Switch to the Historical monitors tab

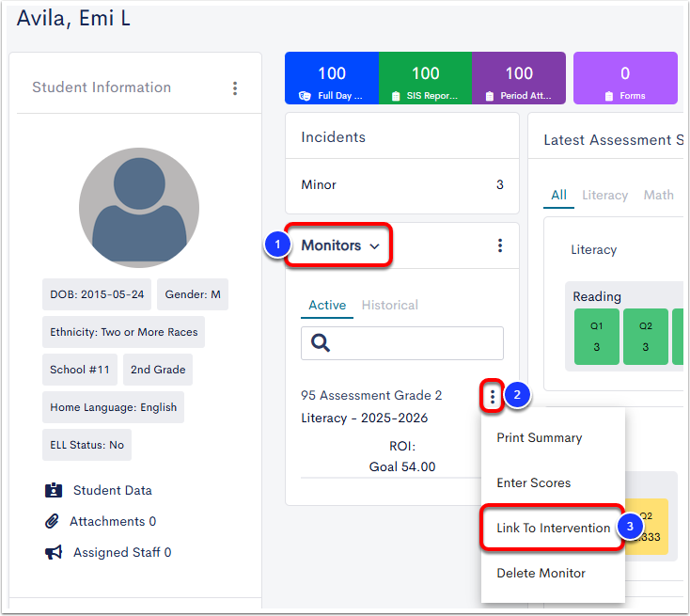[390, 305]
